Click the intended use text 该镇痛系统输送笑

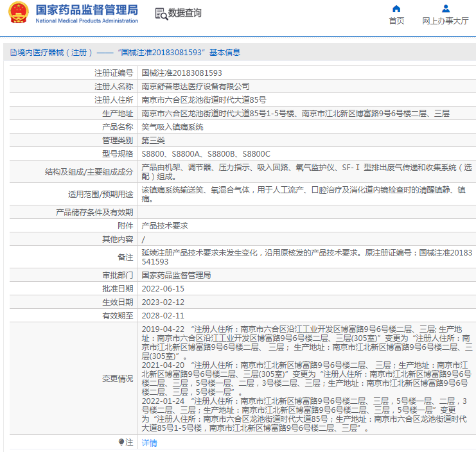pyautogui.click(x=304, y=194)
